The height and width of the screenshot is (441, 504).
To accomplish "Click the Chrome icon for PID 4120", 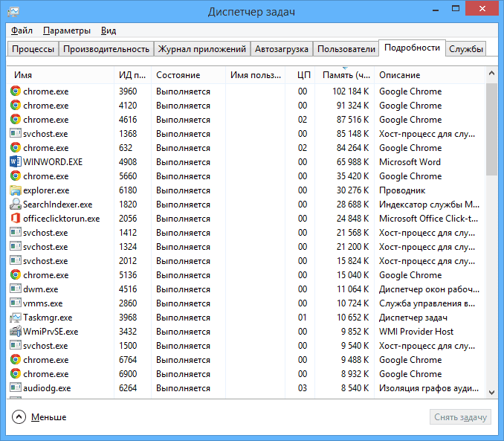I will (x=15, y=105).
